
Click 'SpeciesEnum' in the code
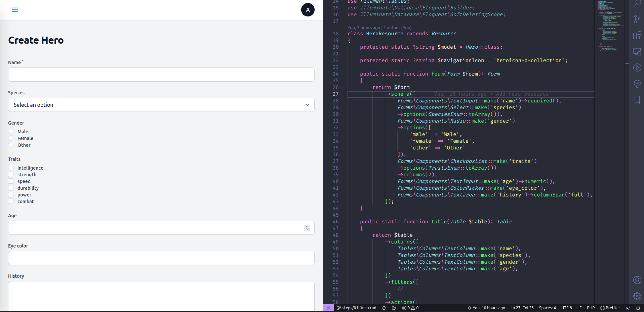pos(446,114)
